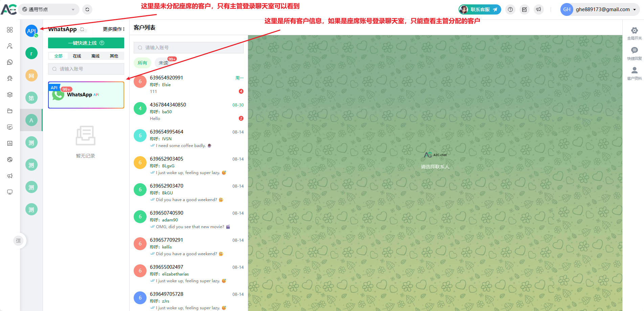Open the chat with Elsie 639654920991
This screenshot has width=644, height=311.
click(x=188, y=84)
